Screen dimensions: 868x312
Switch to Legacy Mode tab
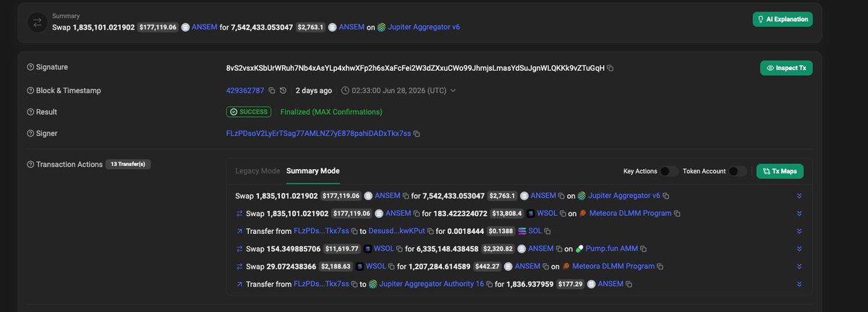[x=258, y=171]
